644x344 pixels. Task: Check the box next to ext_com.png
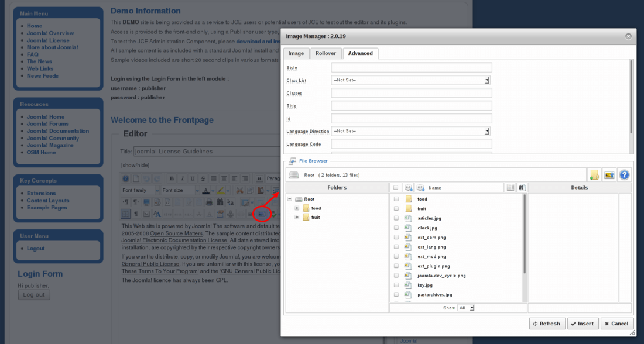point(396,238)
